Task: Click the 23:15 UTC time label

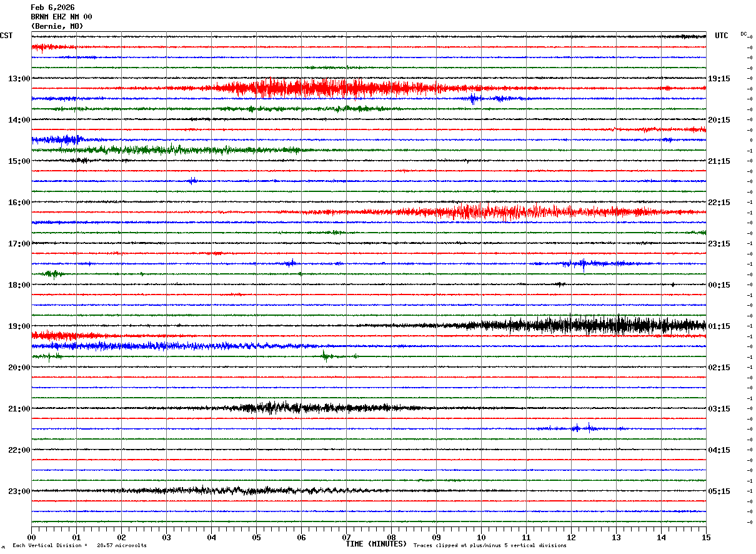Action: [x=719, y=244]
